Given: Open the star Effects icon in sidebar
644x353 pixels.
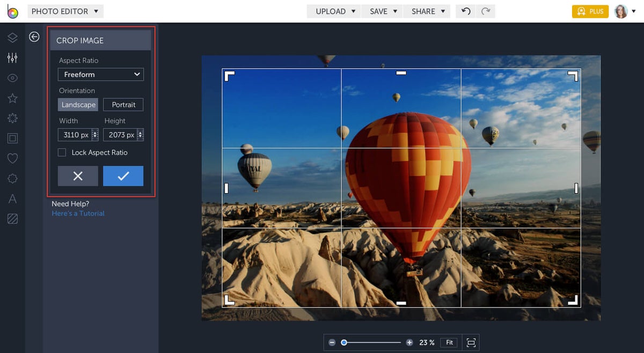Looking at the screenshot, I should [12, 98].
